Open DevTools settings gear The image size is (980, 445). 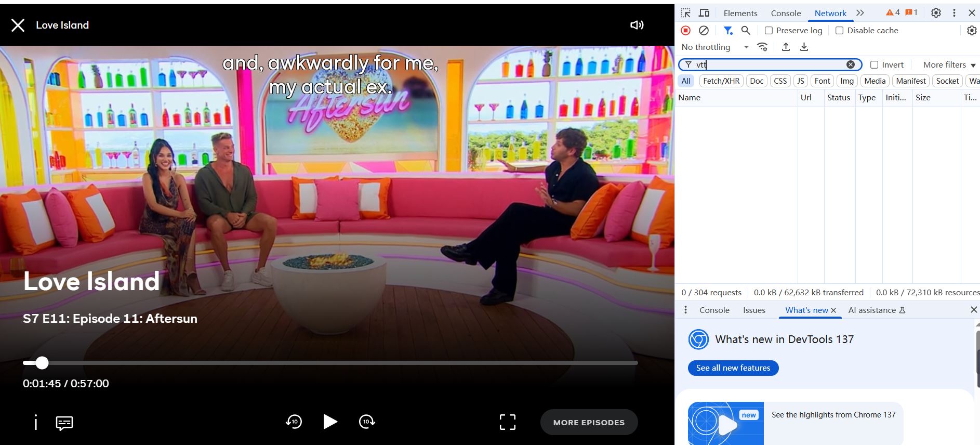tap(936, 13)
